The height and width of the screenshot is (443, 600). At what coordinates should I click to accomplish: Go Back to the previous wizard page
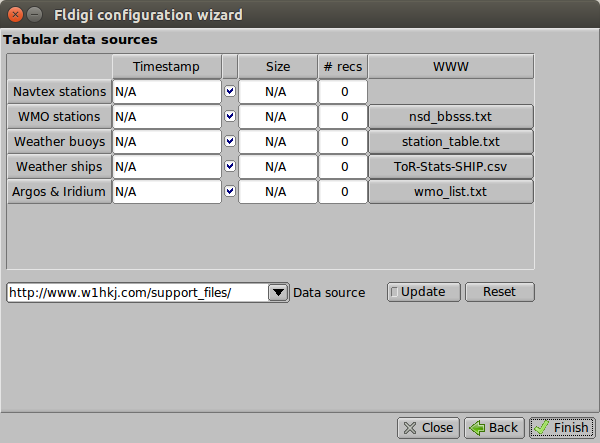click(x=492, y=427)
